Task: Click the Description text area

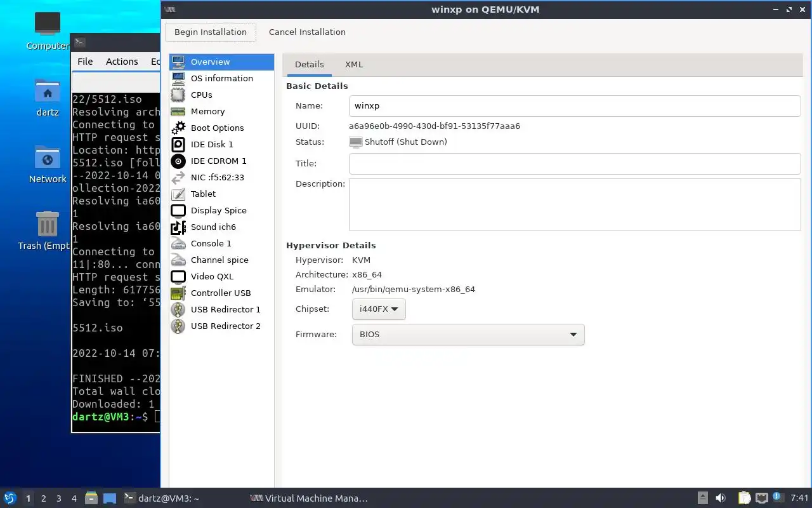Action: (575, 204)
